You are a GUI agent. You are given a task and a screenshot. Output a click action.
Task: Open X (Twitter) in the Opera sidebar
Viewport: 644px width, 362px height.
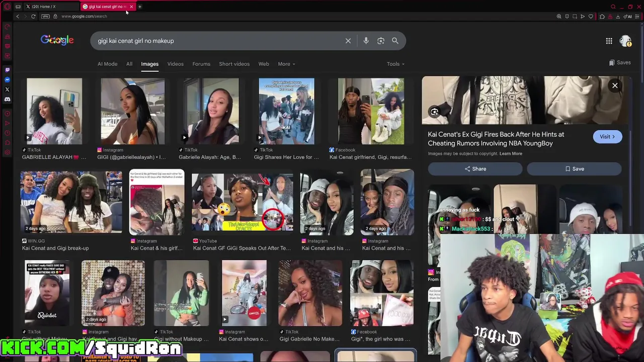pyautogui.click(x=7, y=89)
